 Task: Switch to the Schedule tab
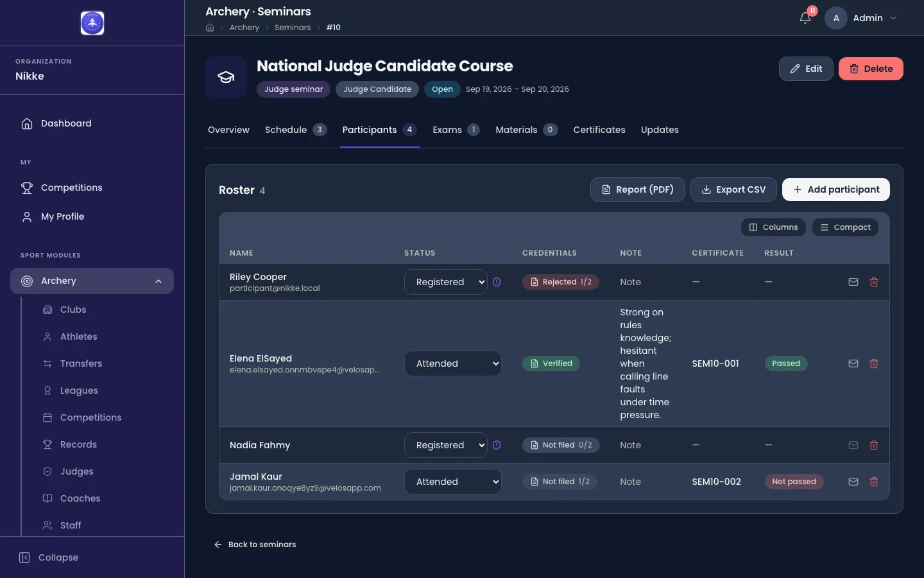[296, 130]
